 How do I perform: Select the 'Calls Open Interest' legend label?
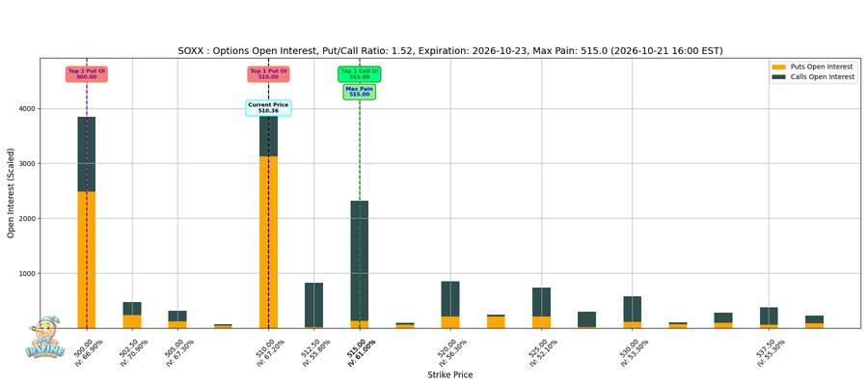click(x=824, y=77)
